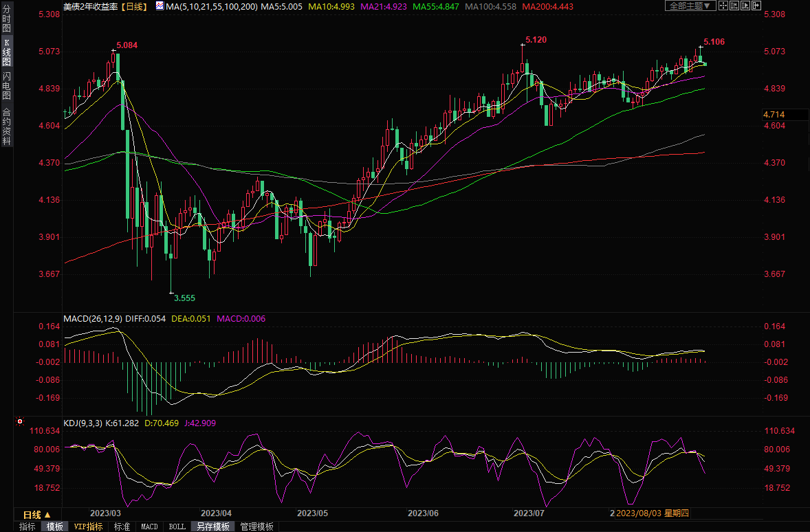Select the 模板 bottom tab
This screenshot has height=532, width=810.
pyautogui.click(x=54, y=527)
